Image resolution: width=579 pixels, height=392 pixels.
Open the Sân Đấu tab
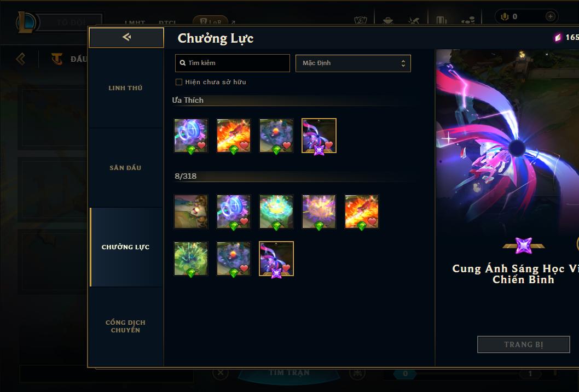click(x=125, y=168)
